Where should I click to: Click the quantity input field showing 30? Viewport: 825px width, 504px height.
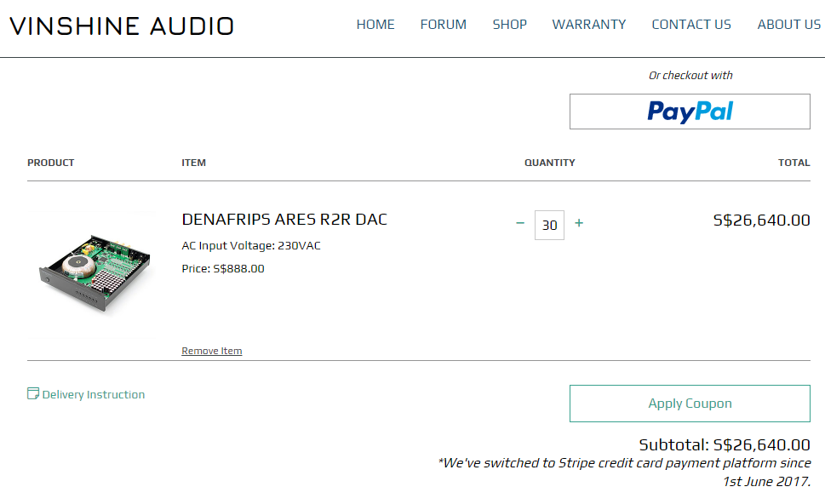pos(549,225)
